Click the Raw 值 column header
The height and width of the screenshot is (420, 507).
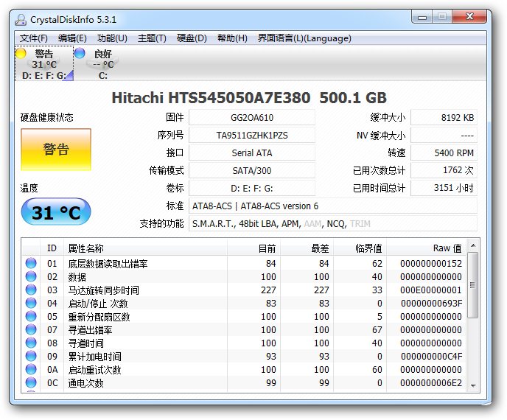click(426, 248)
